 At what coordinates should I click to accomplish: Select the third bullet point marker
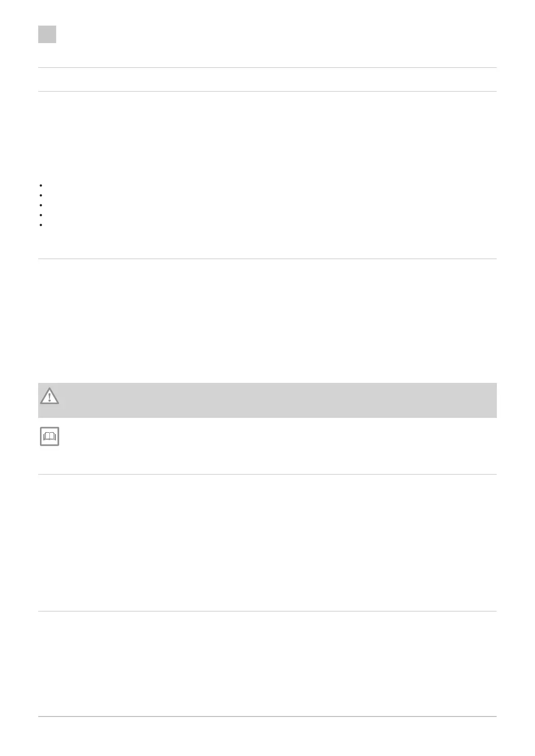(40, 205)
